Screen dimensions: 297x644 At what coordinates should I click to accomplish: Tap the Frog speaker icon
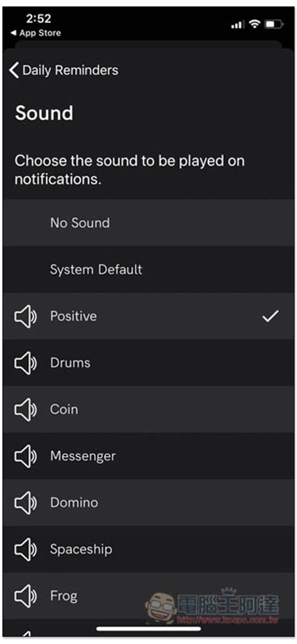25,596
